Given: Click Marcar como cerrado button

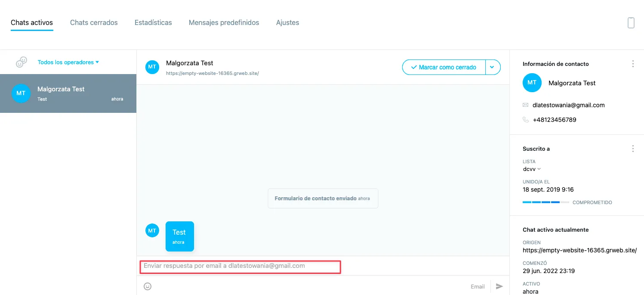Looking at the screenshot, I should [444, 67].
